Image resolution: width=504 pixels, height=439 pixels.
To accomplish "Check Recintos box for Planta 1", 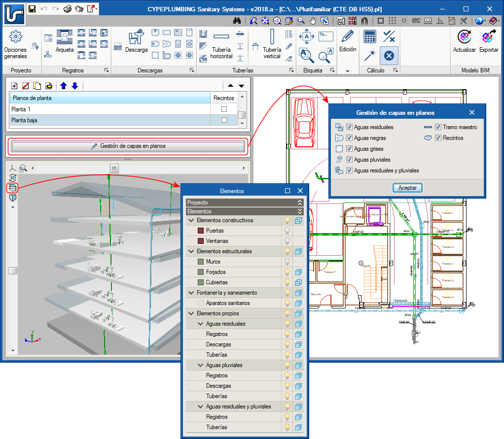I will 224,109.
